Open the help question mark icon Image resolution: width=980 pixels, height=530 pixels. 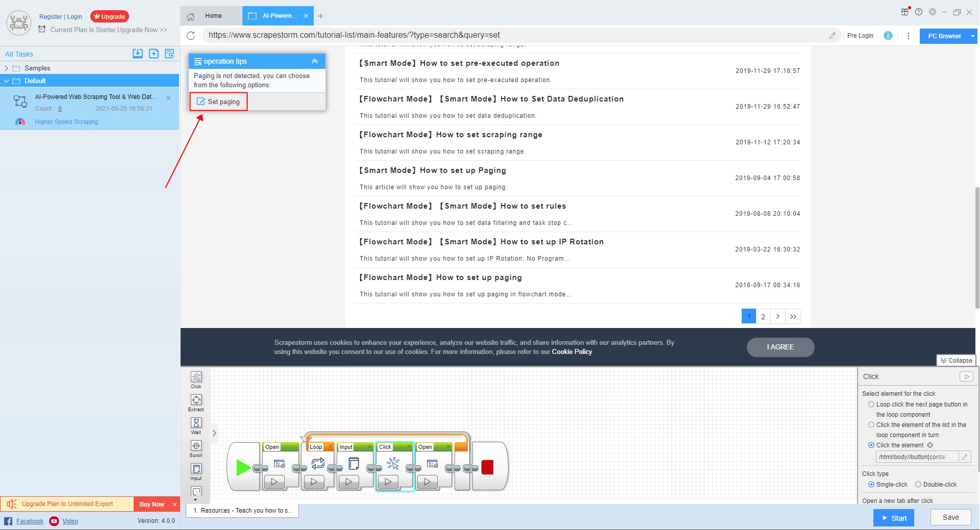point(919,12)
